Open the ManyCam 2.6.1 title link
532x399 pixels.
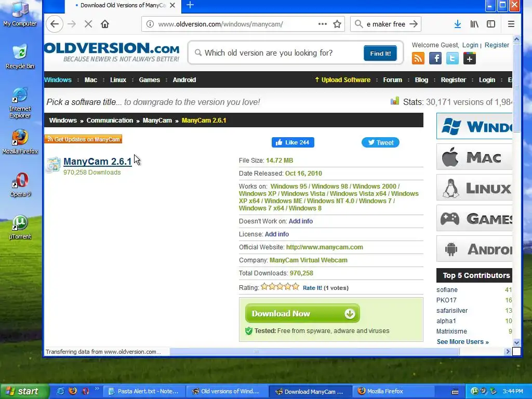point(97,162)
